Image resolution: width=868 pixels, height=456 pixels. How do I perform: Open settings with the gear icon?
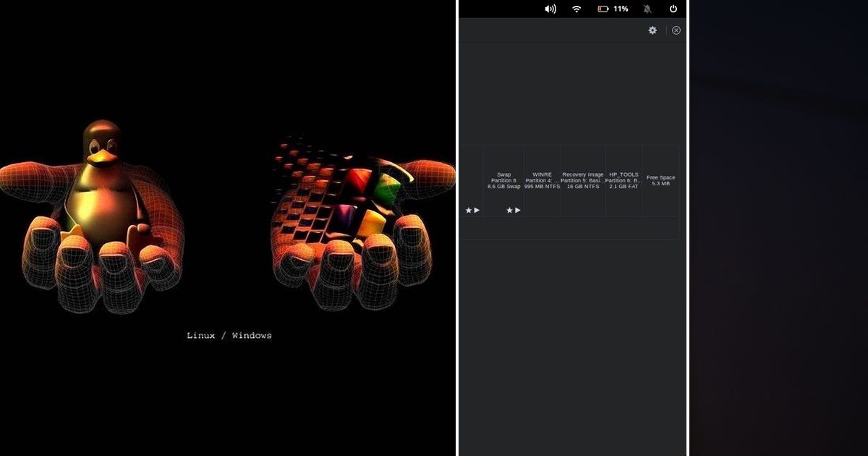point(653,30)
